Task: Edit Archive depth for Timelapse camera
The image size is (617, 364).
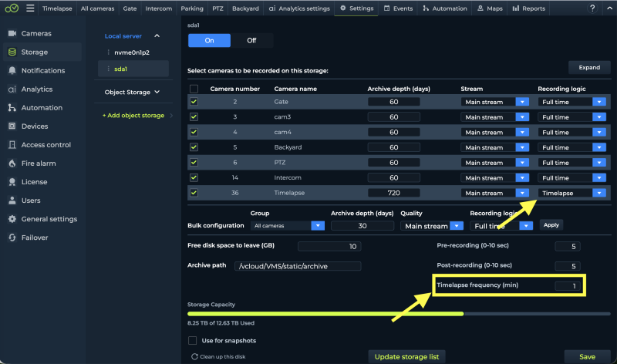Action: (393, 193)
